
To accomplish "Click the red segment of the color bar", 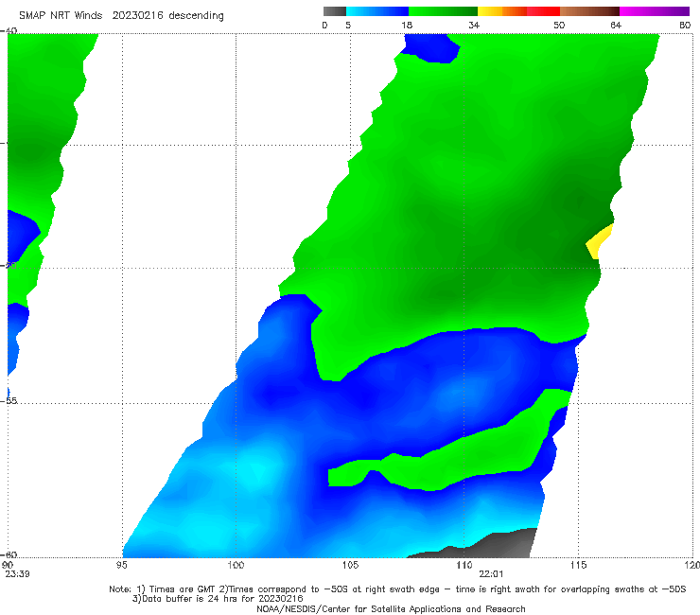I will pos(543,11).
